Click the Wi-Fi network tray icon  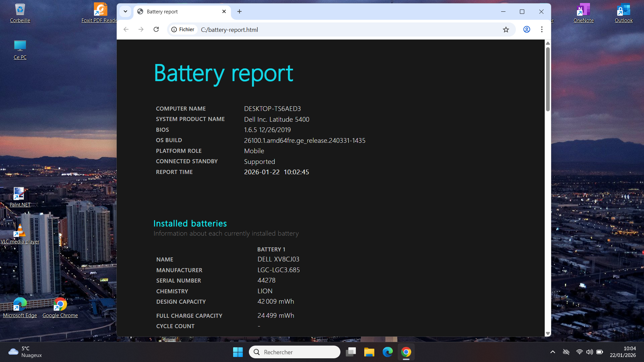coord(579,352)
